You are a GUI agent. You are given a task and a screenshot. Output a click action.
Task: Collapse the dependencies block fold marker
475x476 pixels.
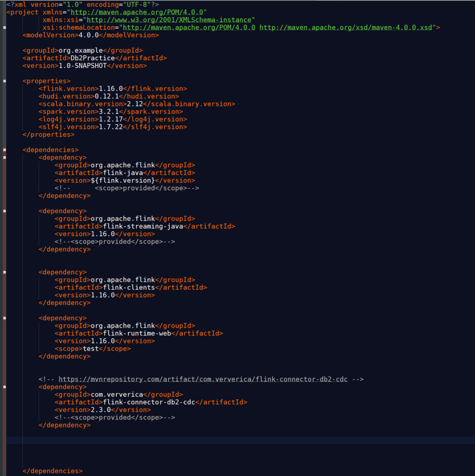click(x=4, y=149)
